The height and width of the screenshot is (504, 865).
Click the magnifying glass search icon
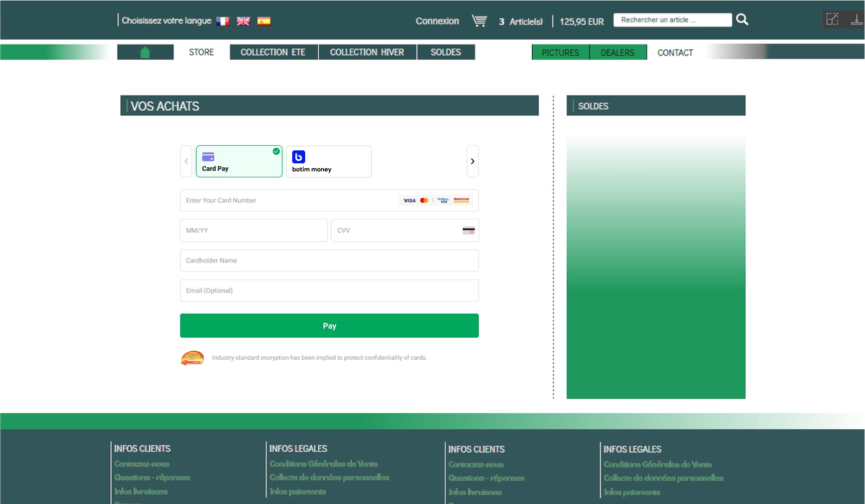pyautogui.click(x=742, y=20)
